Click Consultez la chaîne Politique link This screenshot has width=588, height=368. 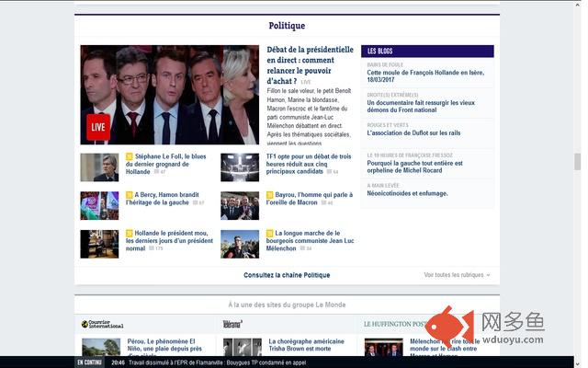coord(287,275)
